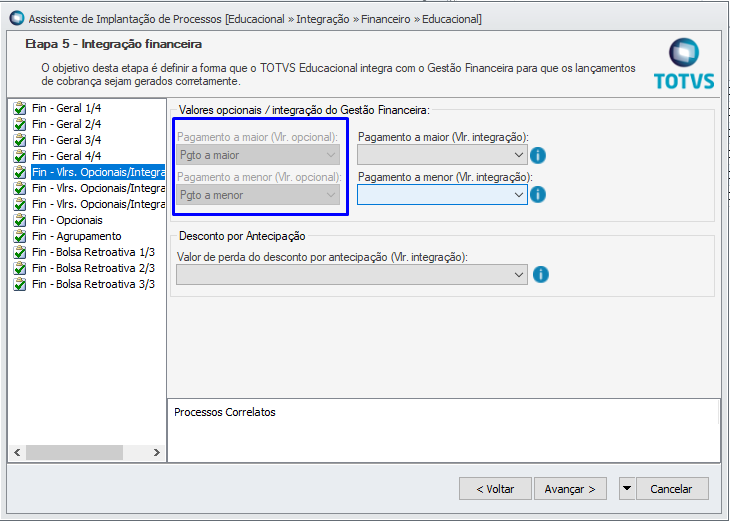
Task: Click checklist icon of Fin - Bolsa Retroativa 3/3
Action: [20, 284]
